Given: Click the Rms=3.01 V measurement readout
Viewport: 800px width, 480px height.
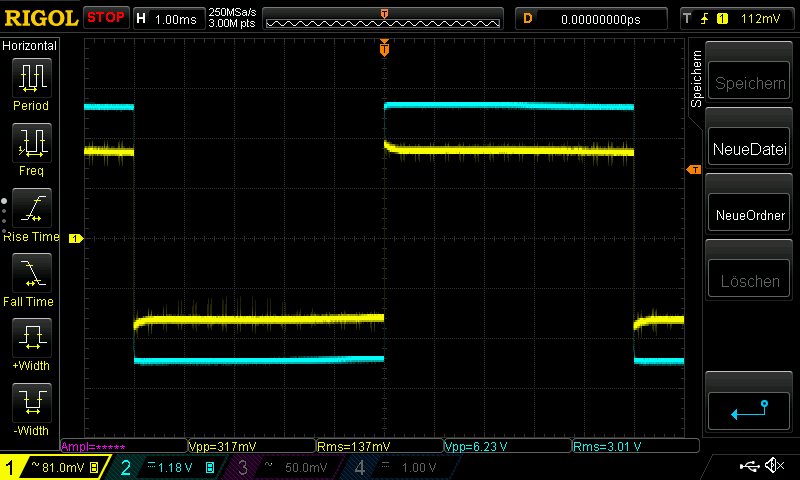Looking at the screenshot, I should pos(636,446).
